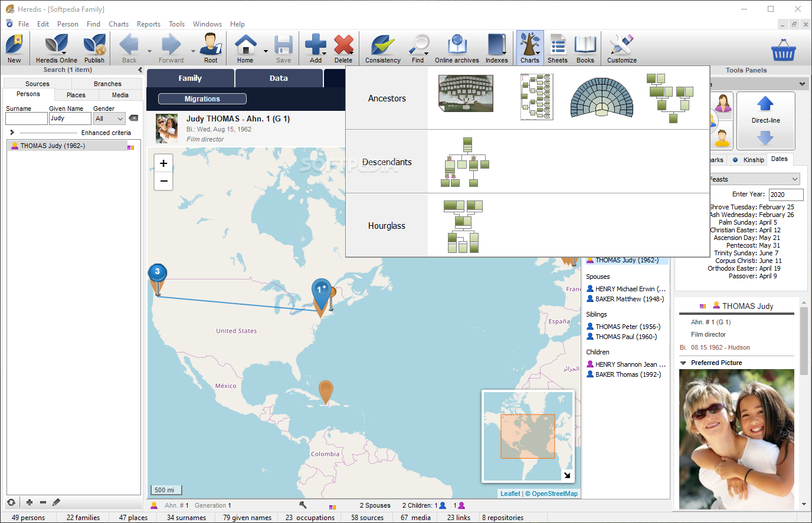
Task: Select THOMAS Judy (1962-) in search results
Action: point(74,146)
